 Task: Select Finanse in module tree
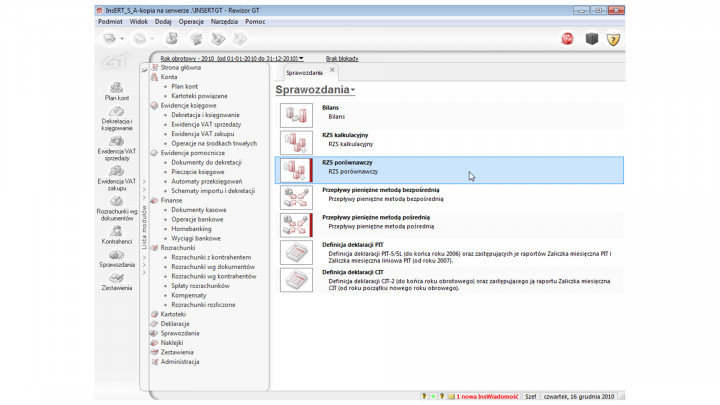point(171,201)
